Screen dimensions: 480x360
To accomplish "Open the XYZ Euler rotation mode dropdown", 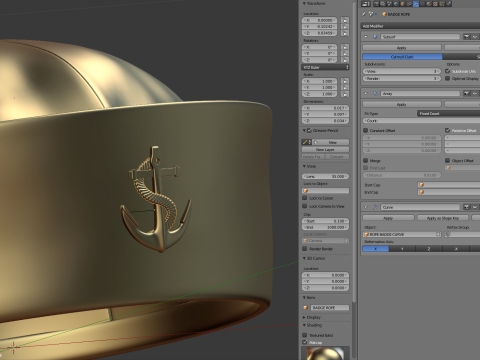I will 325,67.
